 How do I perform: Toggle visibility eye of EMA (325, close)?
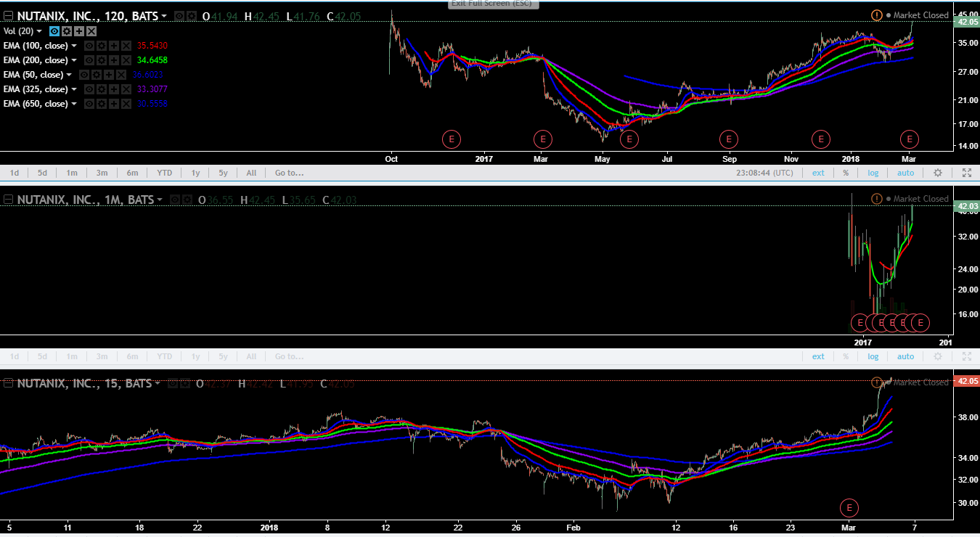click(x=89, y=89)
